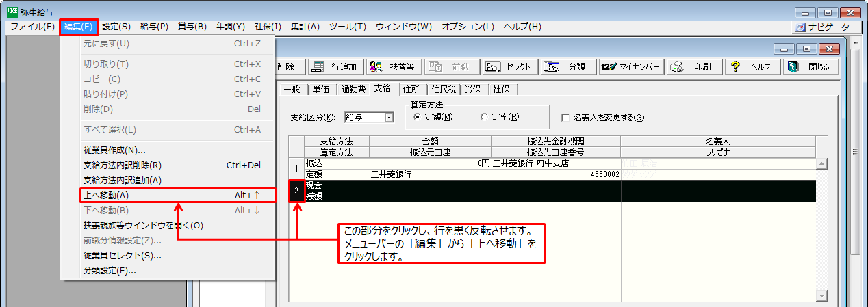Screen dimensions: 868x307
Task: Select row header 1 in payment table
Action: click(x=296, y=169)
